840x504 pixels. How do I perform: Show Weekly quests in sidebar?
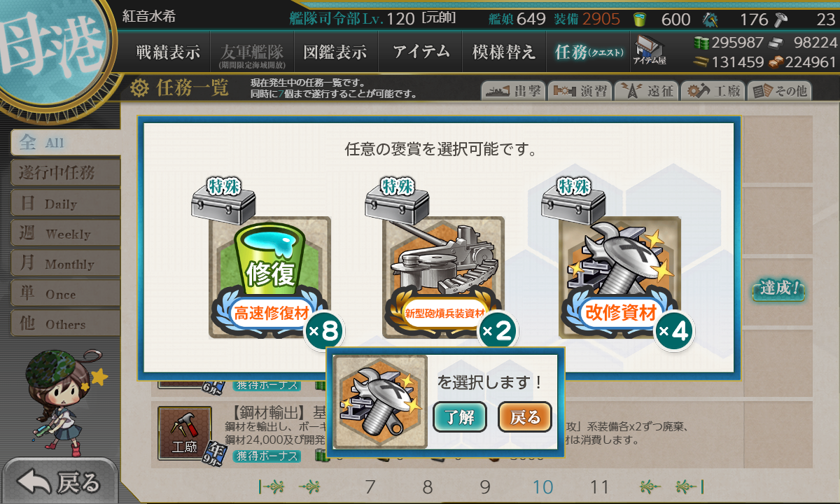point(65,234)
